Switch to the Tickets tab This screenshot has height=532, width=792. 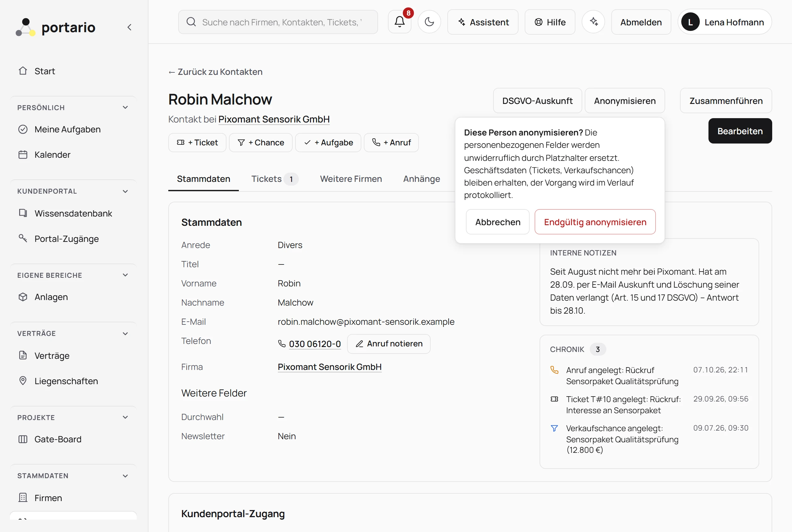(274, 179)
